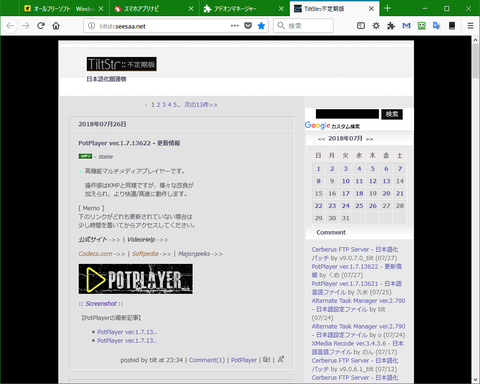Open PotPlayer ver.1.7.13621 comment link

point(357,288)
